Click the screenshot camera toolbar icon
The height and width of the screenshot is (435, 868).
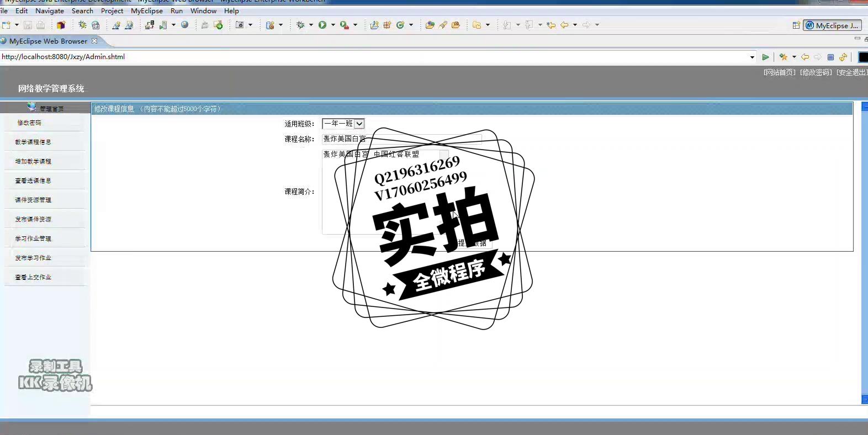[240, 25]
